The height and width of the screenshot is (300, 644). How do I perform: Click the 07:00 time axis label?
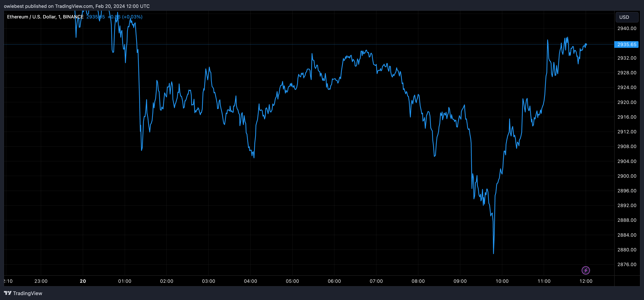click(376, 281)
